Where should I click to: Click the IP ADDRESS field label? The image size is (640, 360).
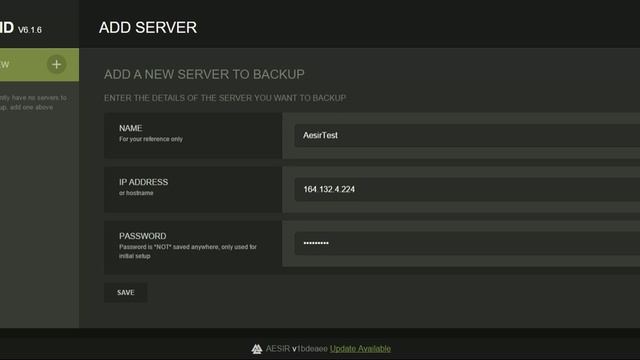tap(143, 182)
